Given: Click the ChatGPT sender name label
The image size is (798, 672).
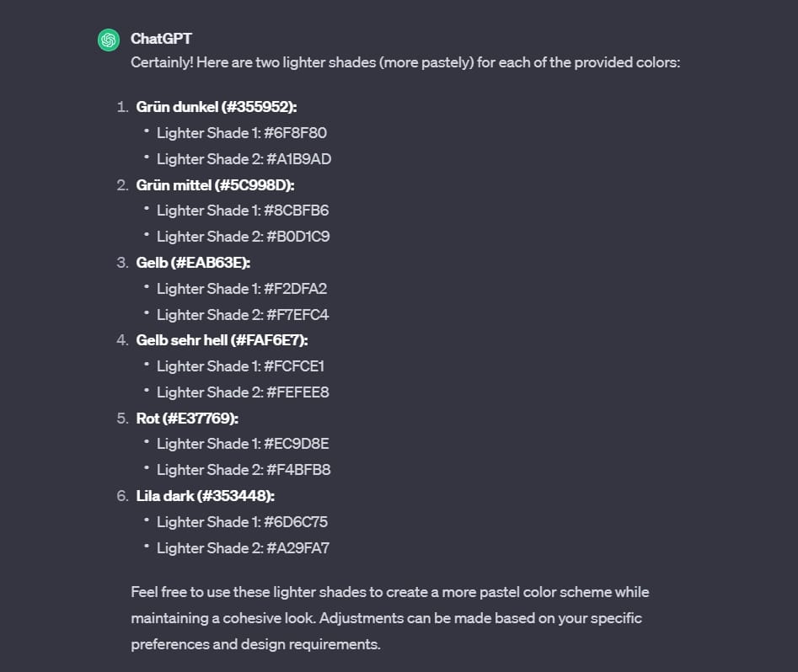Looking at the screenshot, I should (161, 39).
